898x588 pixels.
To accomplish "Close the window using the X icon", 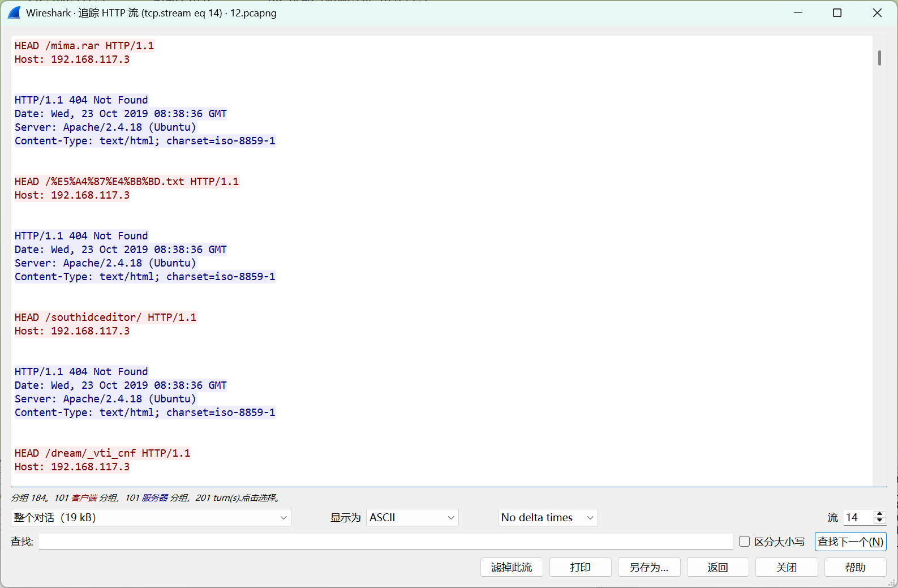I will point(877,13).
